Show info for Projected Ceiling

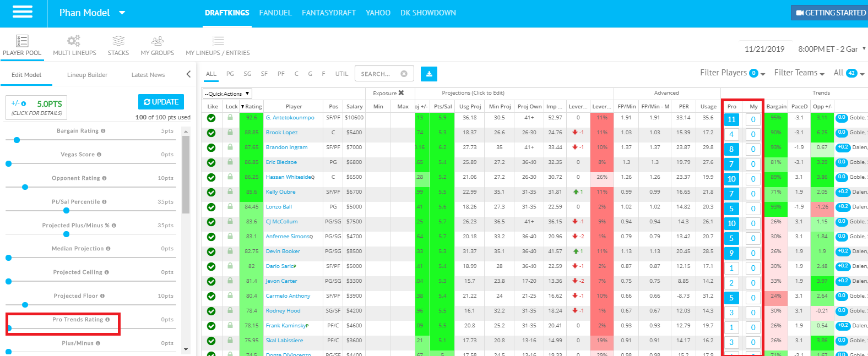106,272
